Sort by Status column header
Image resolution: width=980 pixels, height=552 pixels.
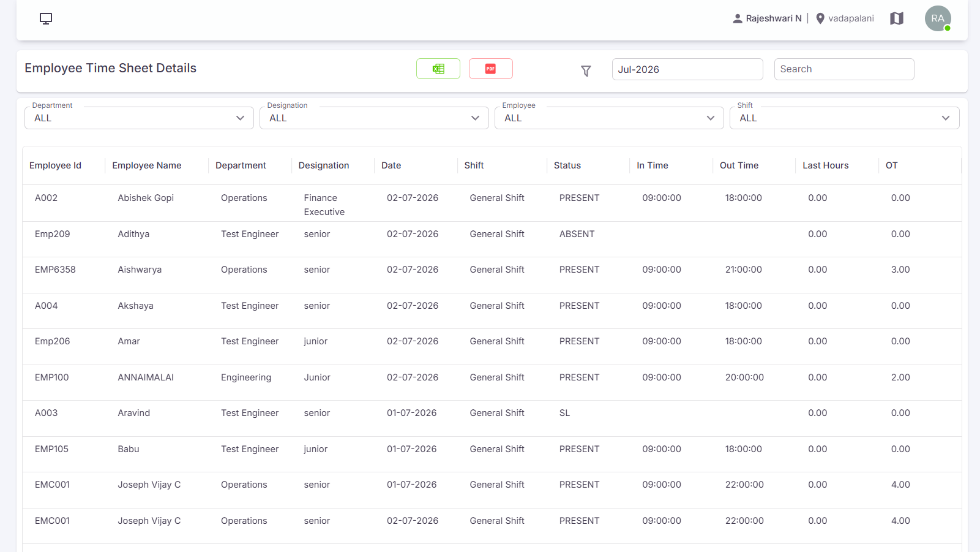click(567, 165)
